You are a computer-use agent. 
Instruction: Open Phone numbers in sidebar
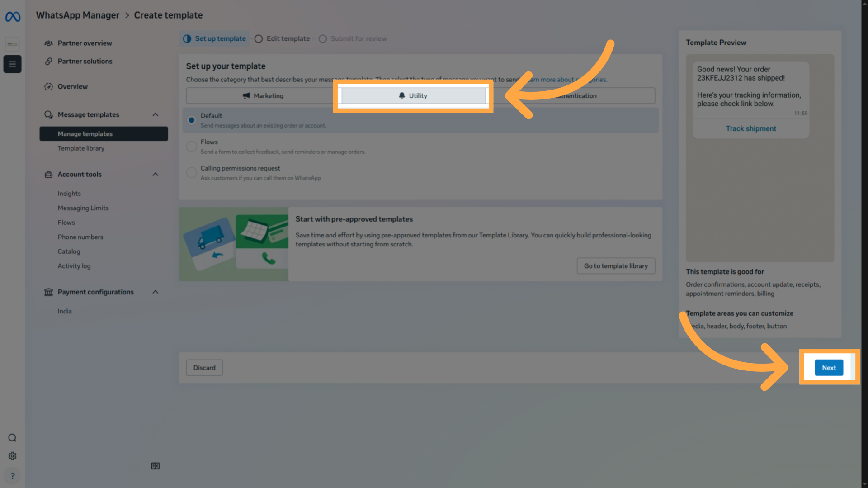point(80,237)
